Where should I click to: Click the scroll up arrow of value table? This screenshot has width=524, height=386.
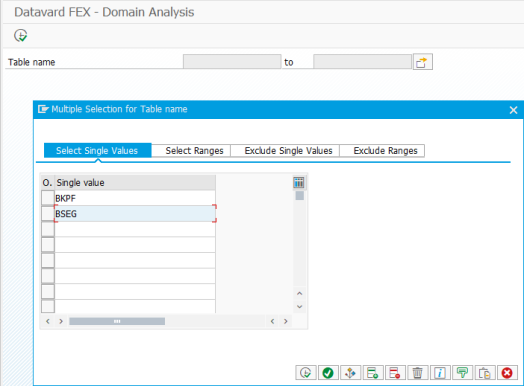click(299, 293)
